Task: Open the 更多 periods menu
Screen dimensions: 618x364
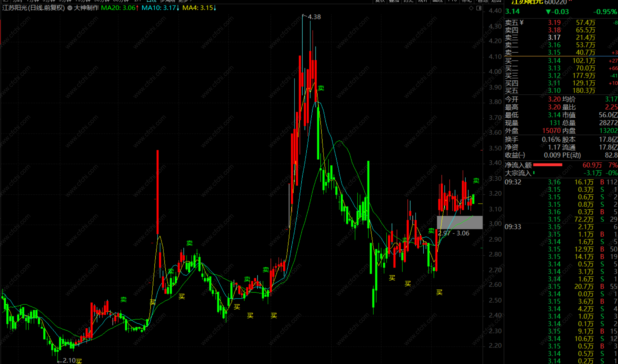Action: [x=184, y=1]
